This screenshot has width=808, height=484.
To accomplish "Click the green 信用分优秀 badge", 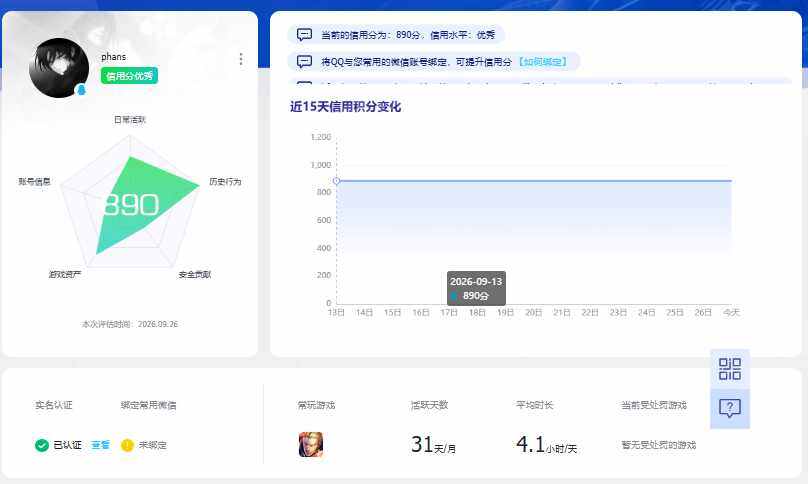I will tap(129, 76).
